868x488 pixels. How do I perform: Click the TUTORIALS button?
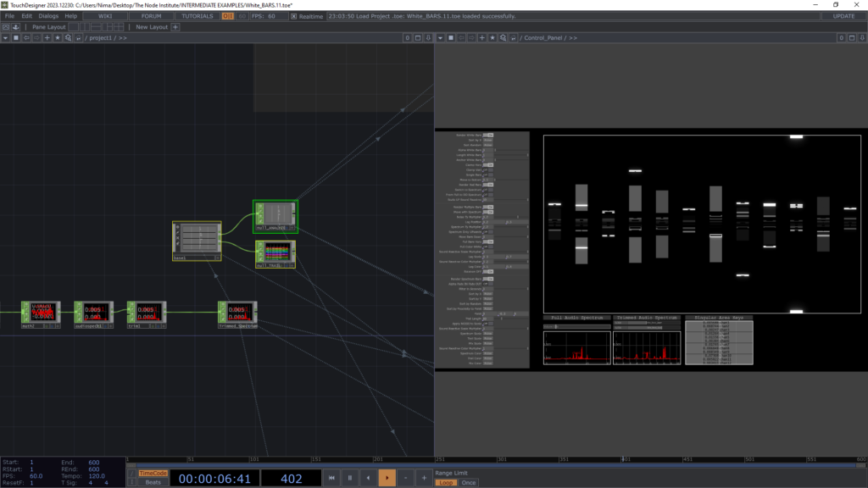(x=198, y=16)
